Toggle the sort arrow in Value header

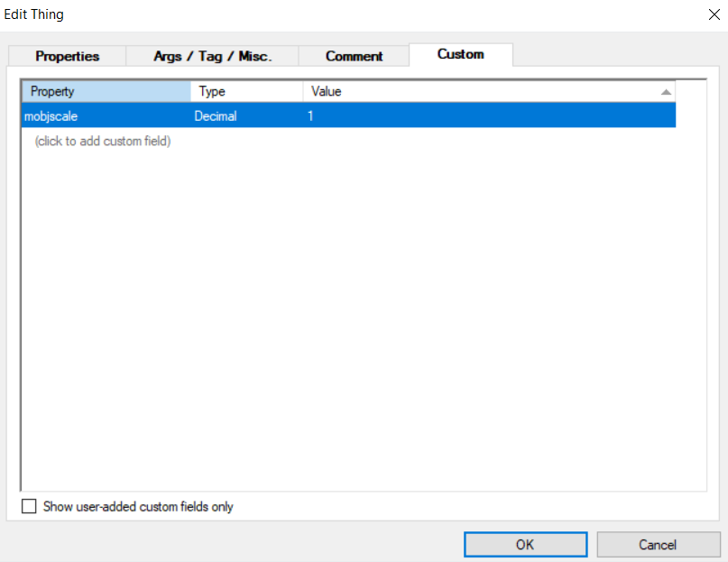click(666, 92)
